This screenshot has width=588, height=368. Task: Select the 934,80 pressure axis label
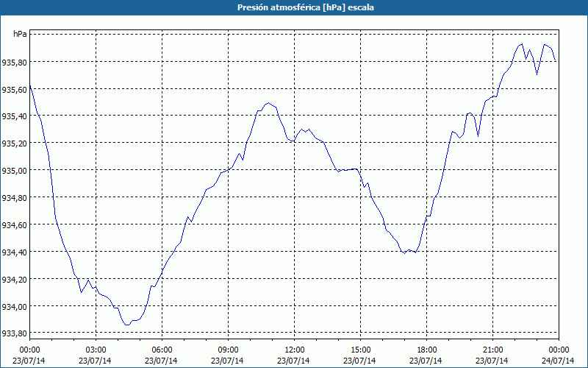click(14, 198)
